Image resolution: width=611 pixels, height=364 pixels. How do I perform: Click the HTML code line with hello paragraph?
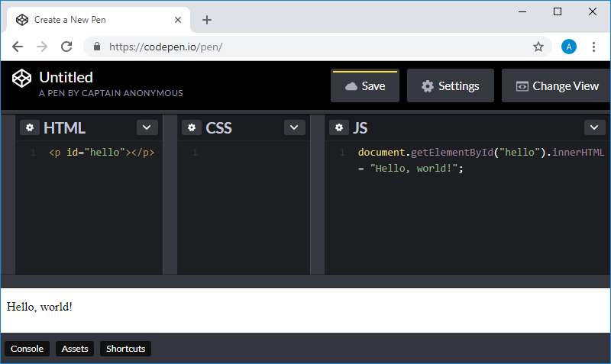(102, 152)
